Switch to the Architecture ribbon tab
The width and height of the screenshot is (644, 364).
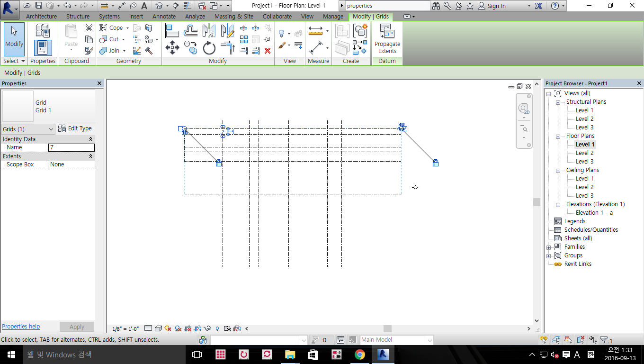pos(42,16)
